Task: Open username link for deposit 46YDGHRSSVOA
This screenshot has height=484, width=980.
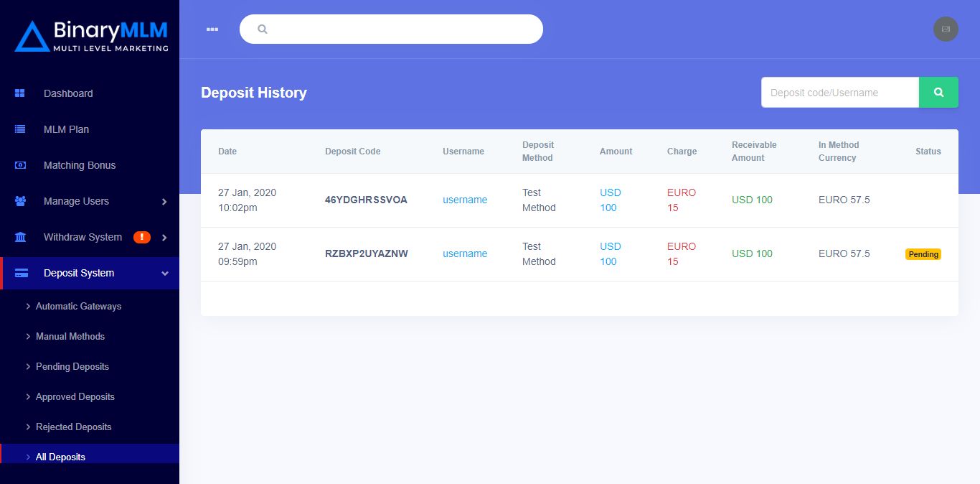Action: click(x=465, y=200)
